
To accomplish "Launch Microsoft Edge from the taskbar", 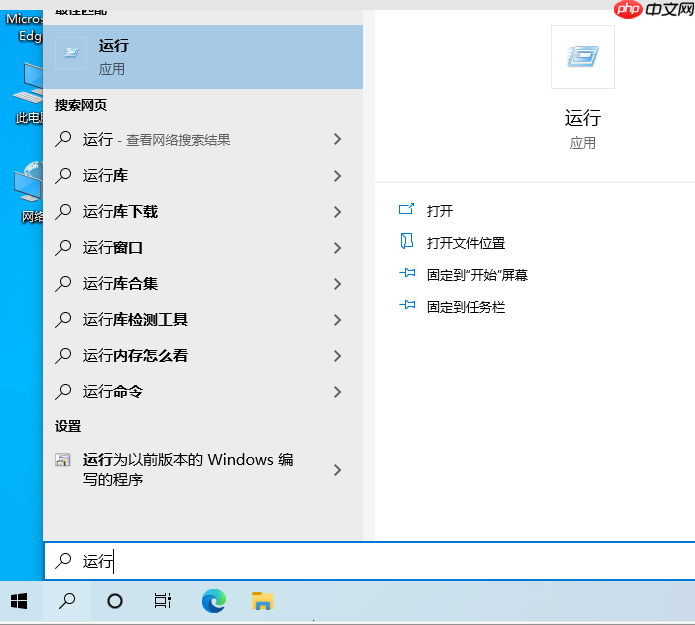I will 214,602.
